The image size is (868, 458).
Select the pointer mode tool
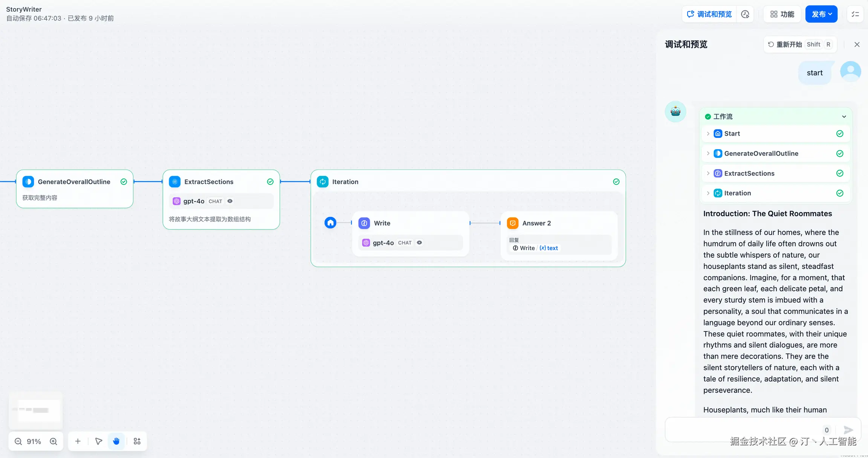point(99,441)
